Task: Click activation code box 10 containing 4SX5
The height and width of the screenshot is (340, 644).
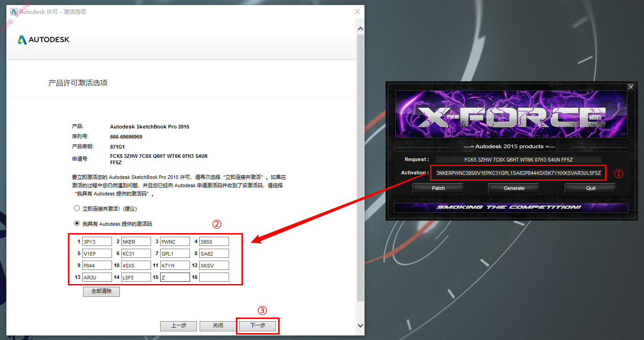Action: tap(136, 265)
